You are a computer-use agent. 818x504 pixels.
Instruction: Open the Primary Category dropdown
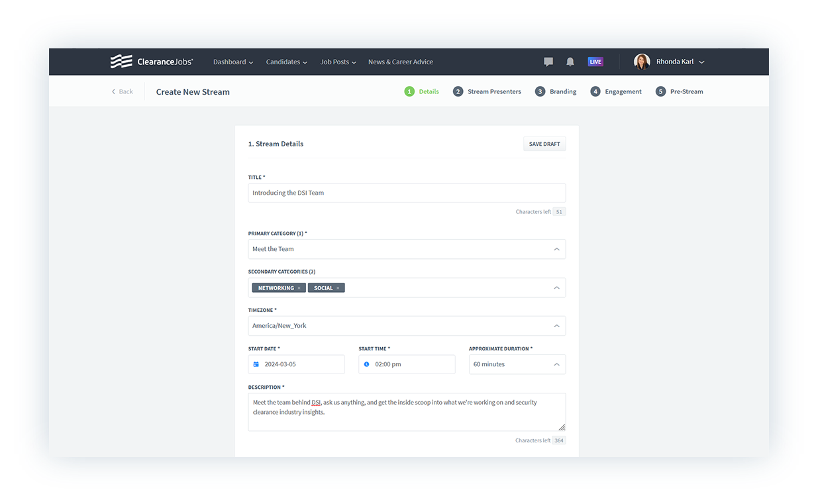(407, 249)
